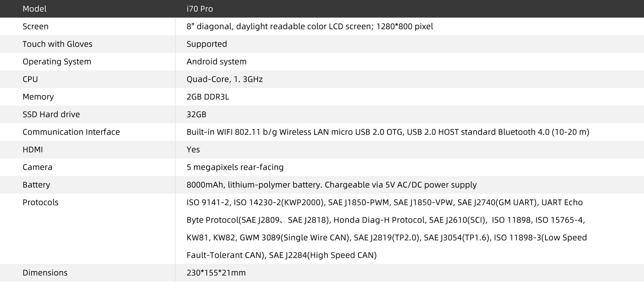
Task: Select the 5 megapixels rear-facing text
Action: point(235,167)
